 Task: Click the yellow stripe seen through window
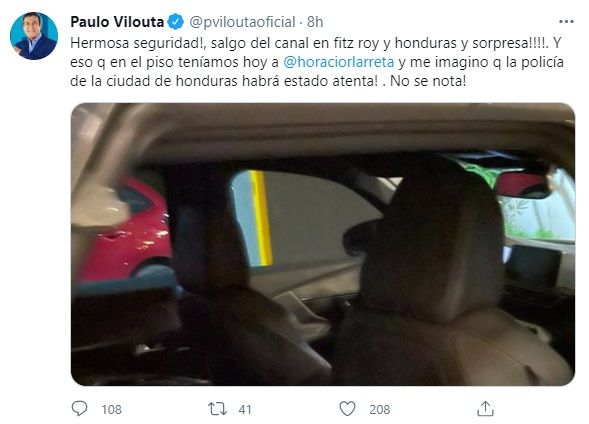[x=261, y=218]
